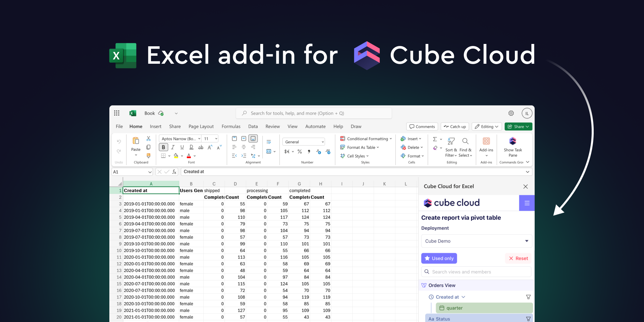The image size is (644, 322).
Task: Click the green Share button
Action: (518, 126)
